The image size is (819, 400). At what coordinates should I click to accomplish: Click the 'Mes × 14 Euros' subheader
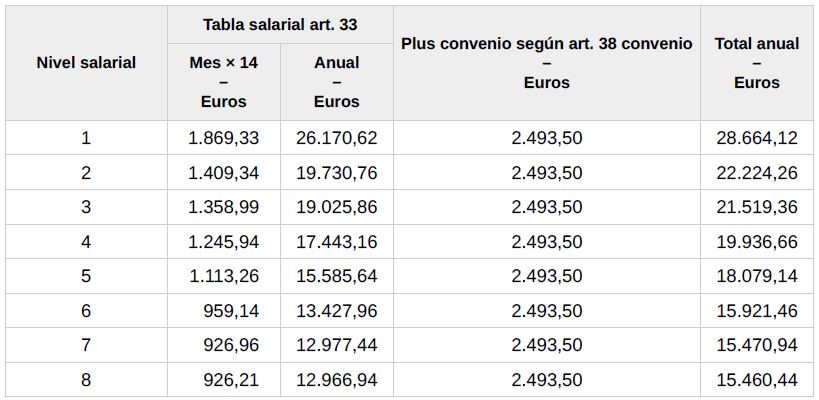(x=224, y=82)
